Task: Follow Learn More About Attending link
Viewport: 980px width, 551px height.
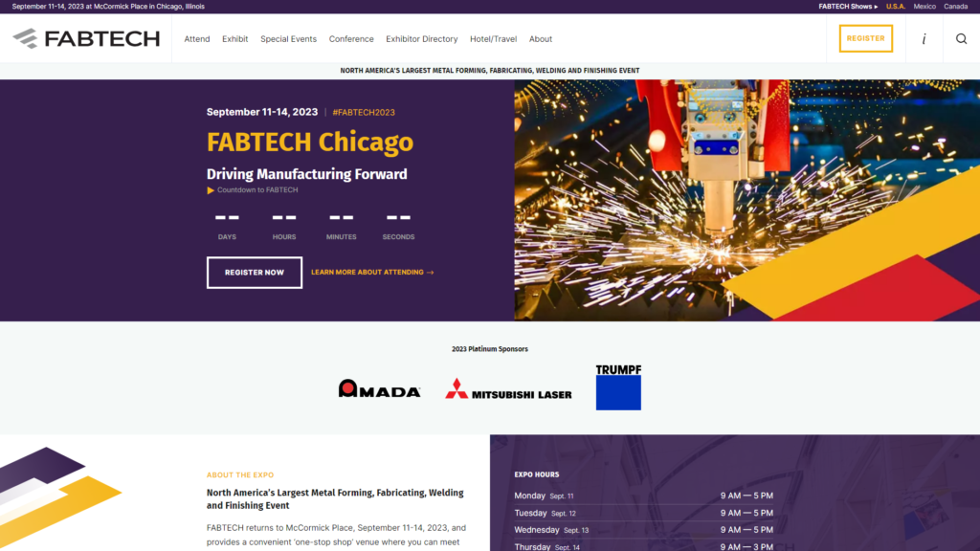Action: coord(372,273)
